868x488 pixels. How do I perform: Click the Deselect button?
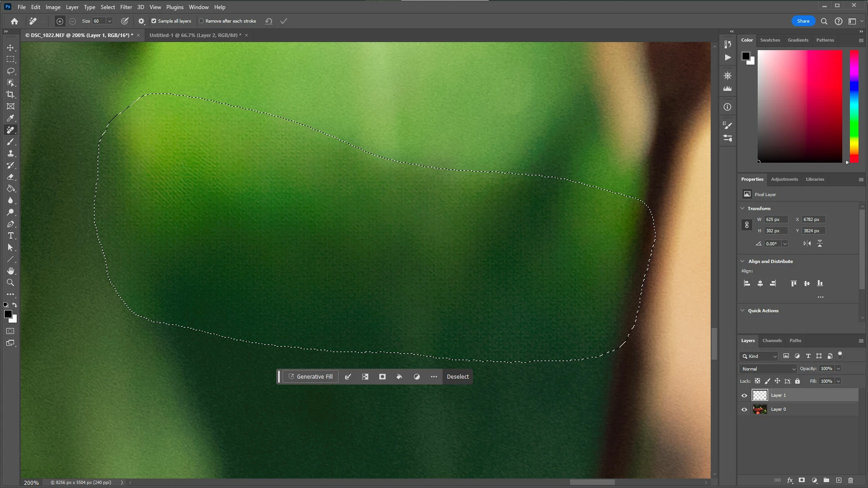coord(458,377)
